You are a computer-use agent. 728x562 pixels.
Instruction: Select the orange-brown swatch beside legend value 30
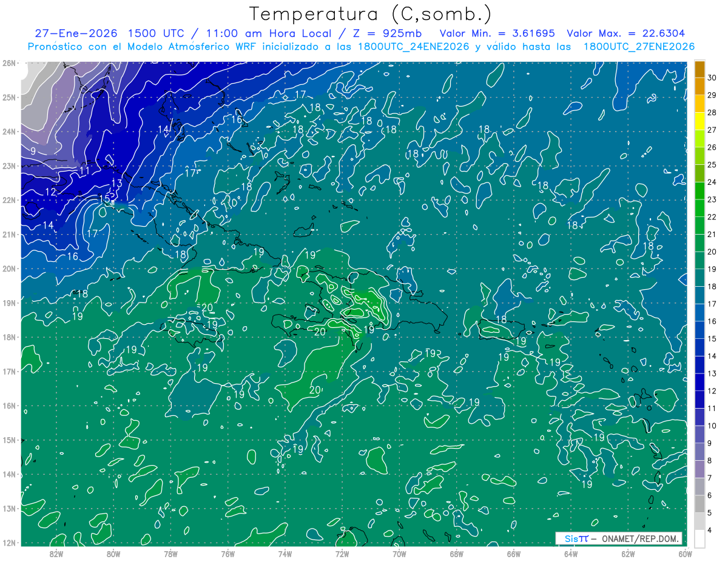(699, 69)
